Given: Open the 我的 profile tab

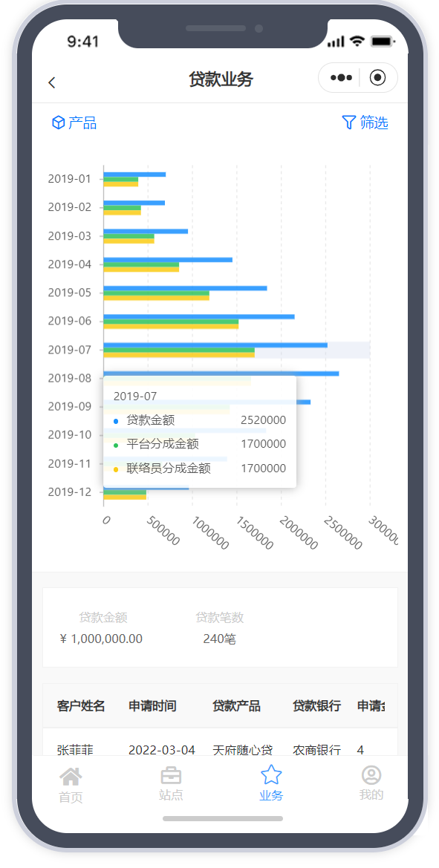Looking at the screenshot, I should point(371,783).
